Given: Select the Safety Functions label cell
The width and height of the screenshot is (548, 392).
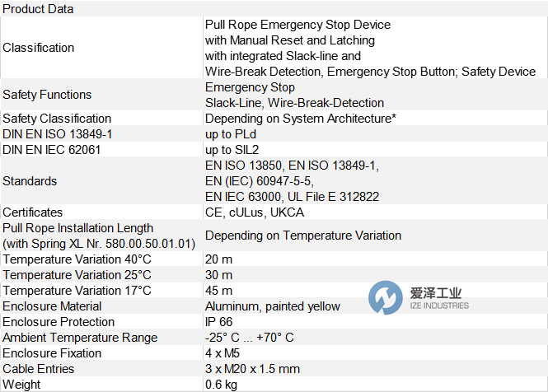Looking at the screenshot, I should [47, 95].
